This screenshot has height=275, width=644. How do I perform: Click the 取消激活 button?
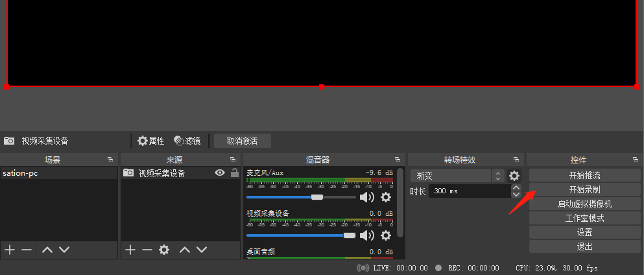pyautogui.click(x=242, y=141)
